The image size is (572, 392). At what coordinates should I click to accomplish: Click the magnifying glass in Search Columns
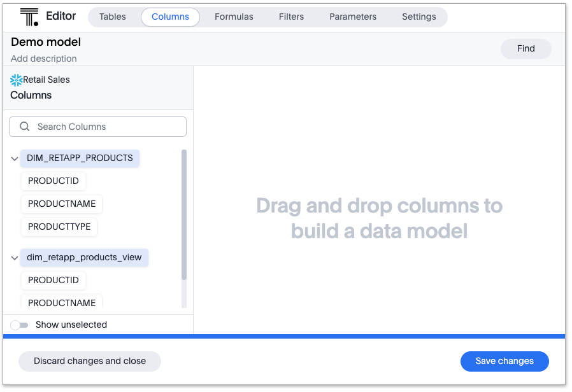point(24,126)
